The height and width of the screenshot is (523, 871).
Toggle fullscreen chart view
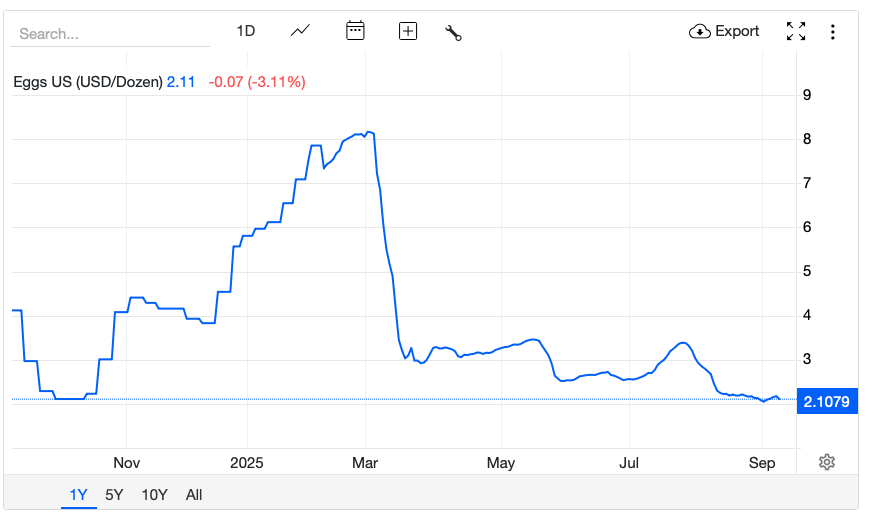(796, 31)
